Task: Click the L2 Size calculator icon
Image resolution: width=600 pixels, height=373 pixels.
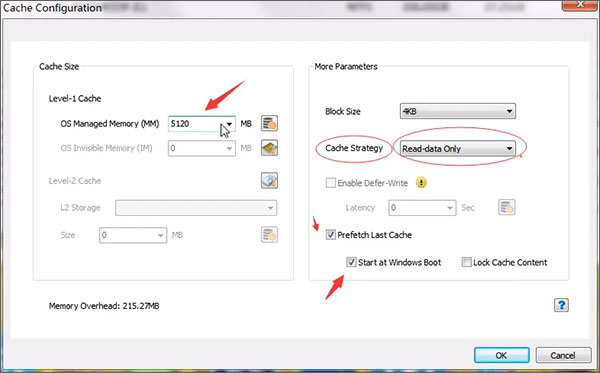Action: click(269, 235)
